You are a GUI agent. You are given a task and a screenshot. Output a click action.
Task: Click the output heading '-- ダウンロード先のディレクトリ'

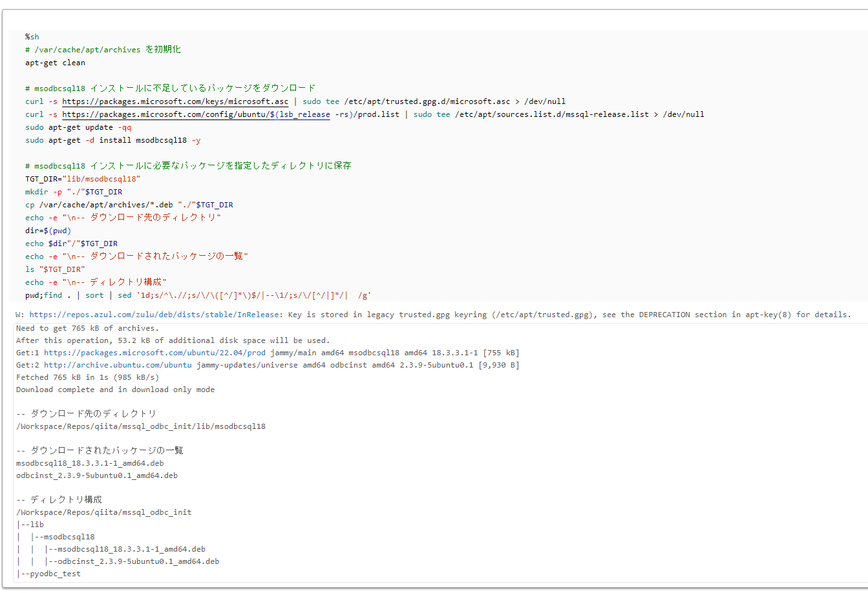(x=86, y=414)
